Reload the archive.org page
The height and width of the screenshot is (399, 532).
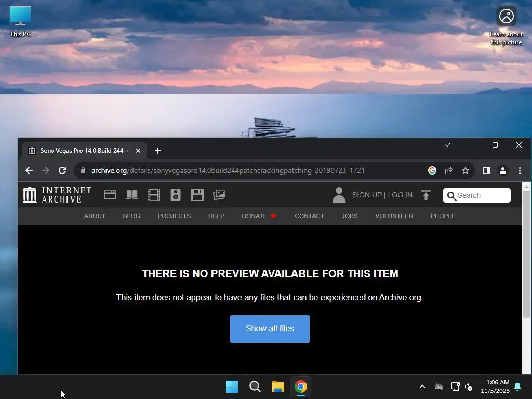(x=62, y=170)
